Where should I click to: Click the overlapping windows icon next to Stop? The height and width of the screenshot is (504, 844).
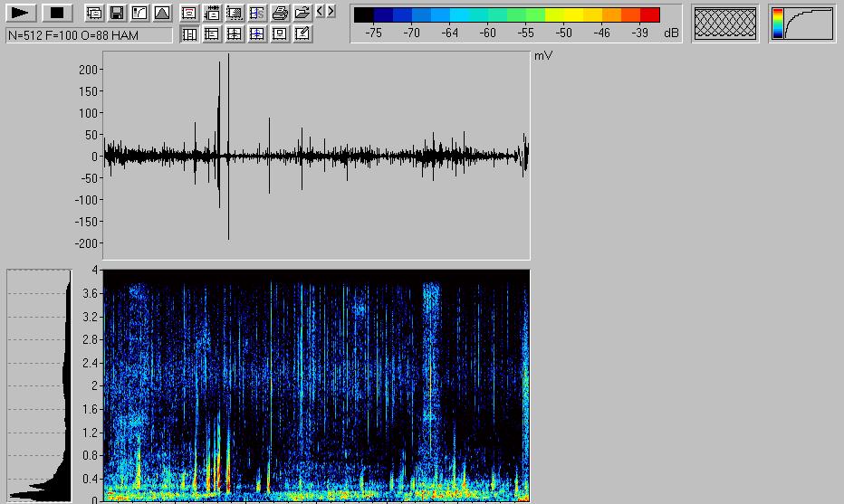pos(94,13)
